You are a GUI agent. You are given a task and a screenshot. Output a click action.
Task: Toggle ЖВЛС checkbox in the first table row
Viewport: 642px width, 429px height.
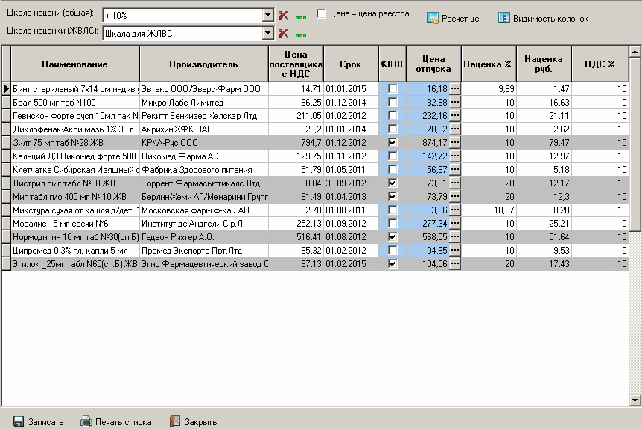coord(392,89)
